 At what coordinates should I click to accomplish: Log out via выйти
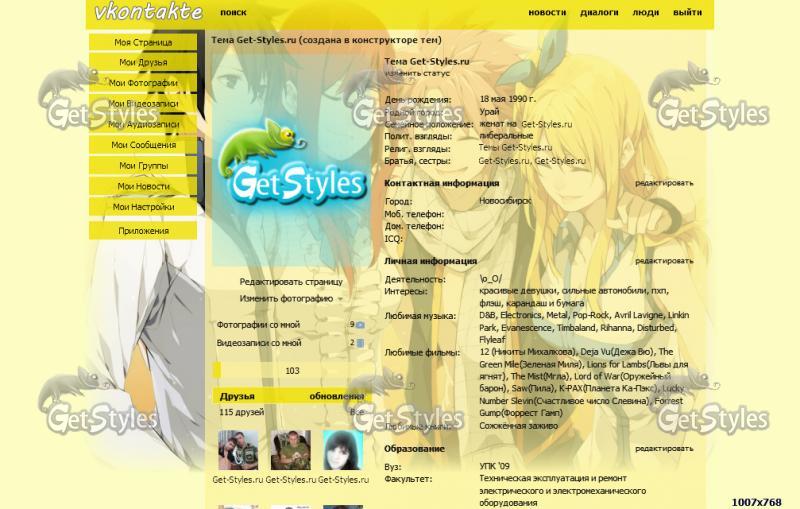pos(687,12)
